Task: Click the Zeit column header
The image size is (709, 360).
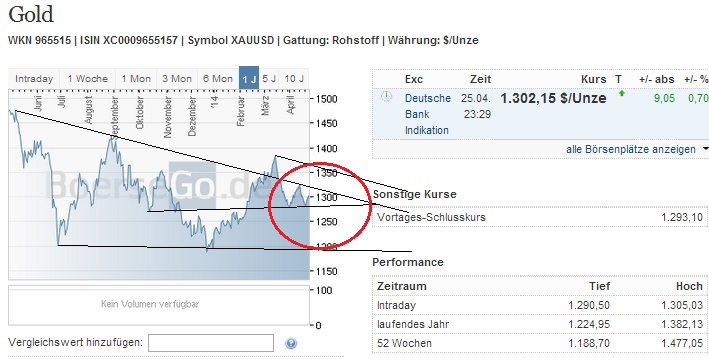Action: pyautogui.click(x=480, y=79)
